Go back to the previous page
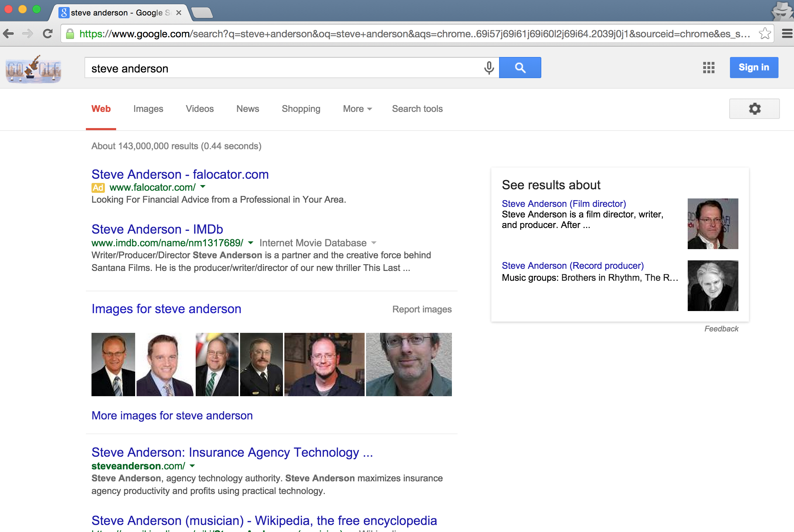The image size is (794, 532). (8, 33)
